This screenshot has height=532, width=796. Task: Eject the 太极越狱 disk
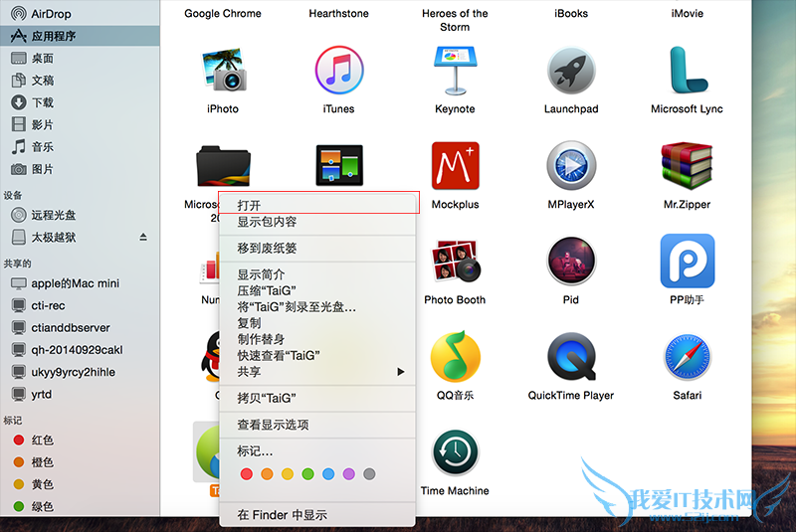click(x=143, y=237)
